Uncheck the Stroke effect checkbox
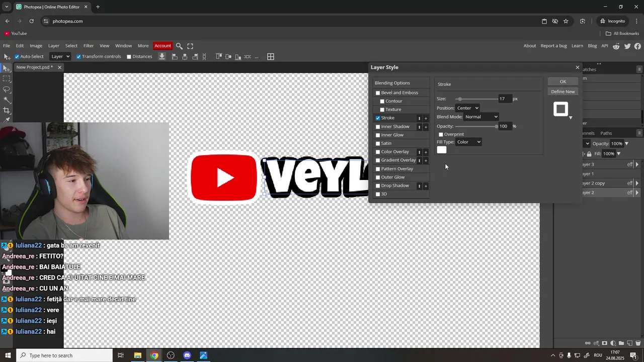The image size is (644, 362). tap(378, 118)
